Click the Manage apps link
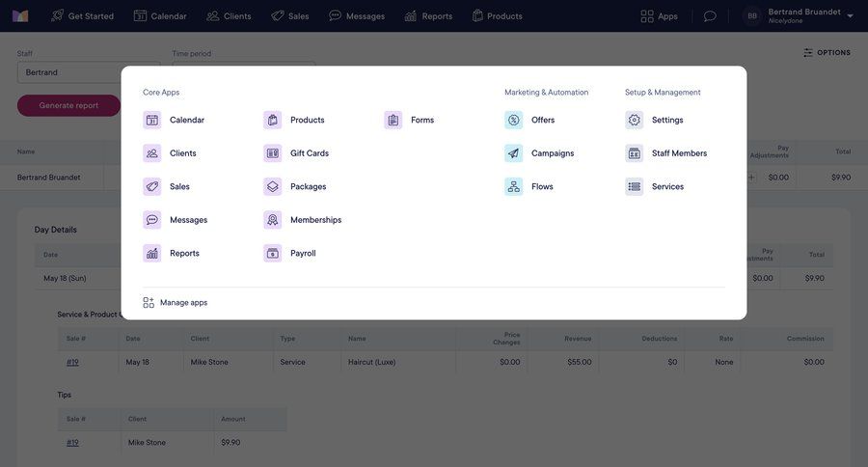868x467 pixels. click(175, 302)
